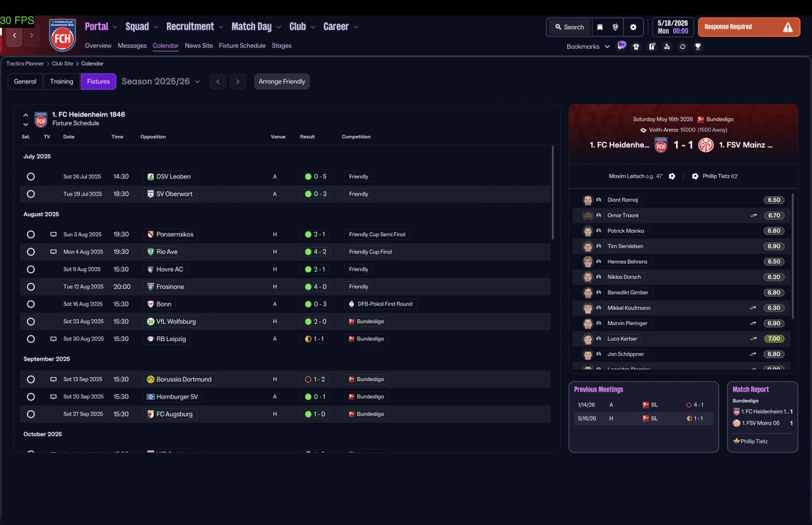Click the substitution arrow icon on Luca Kerber row
Viewport: 812px width, 525px height.
(754, 339)
